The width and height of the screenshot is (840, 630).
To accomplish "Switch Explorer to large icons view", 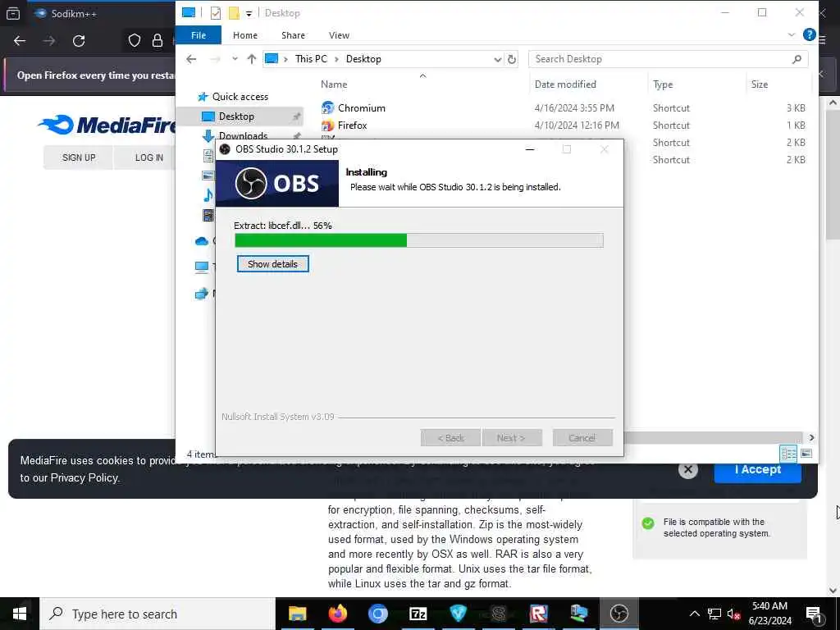I will [x=806, y=454].
